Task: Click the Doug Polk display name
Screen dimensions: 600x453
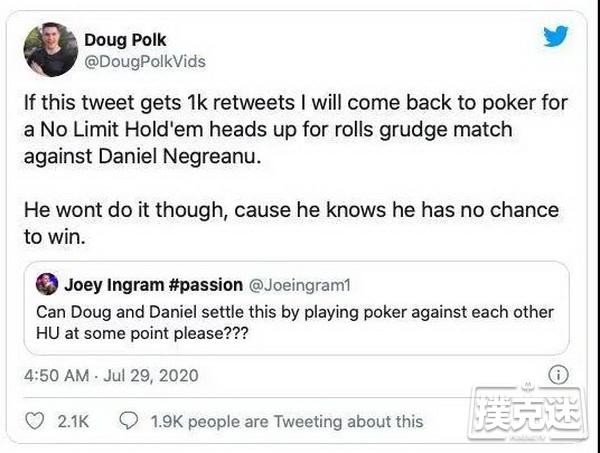Action: (x=136, y=42)
